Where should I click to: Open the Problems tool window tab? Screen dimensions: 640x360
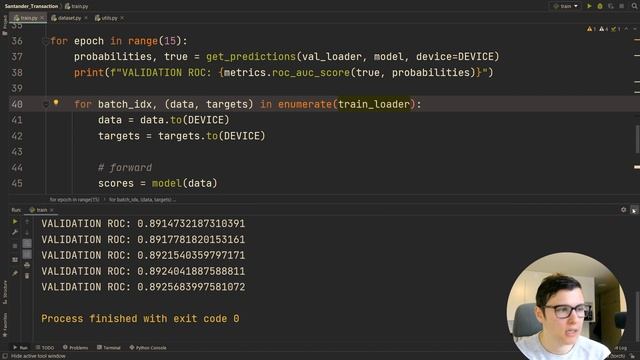pos(76,347)
